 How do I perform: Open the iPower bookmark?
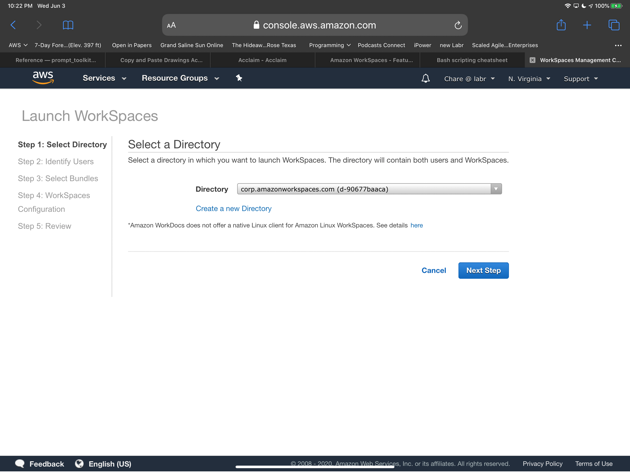pyautogui.click(x=422, y=45)
